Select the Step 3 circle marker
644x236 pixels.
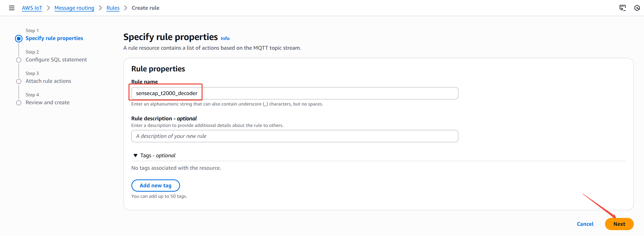pyautogui.click(x=19, y=81)
